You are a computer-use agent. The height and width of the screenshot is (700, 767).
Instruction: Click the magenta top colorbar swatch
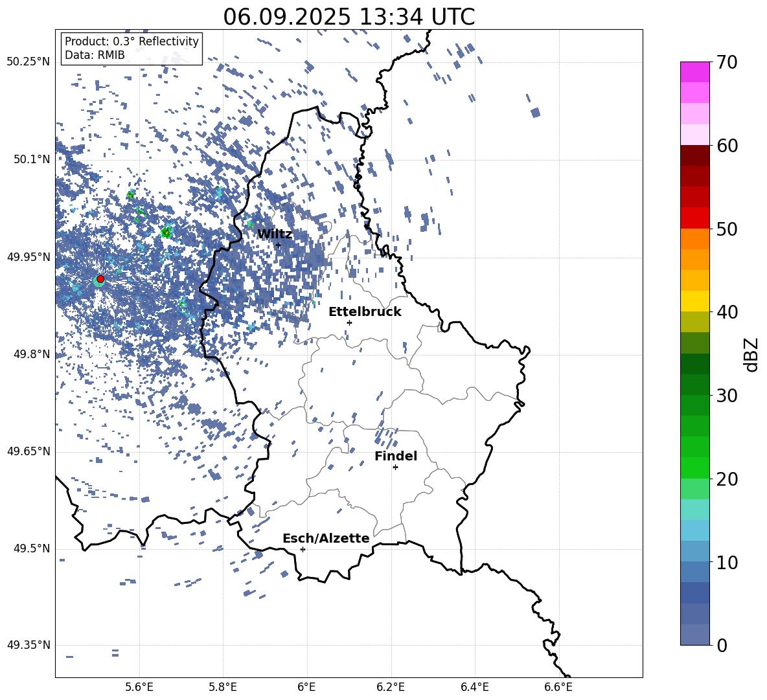pyautogui.click(x=695, y=73)
